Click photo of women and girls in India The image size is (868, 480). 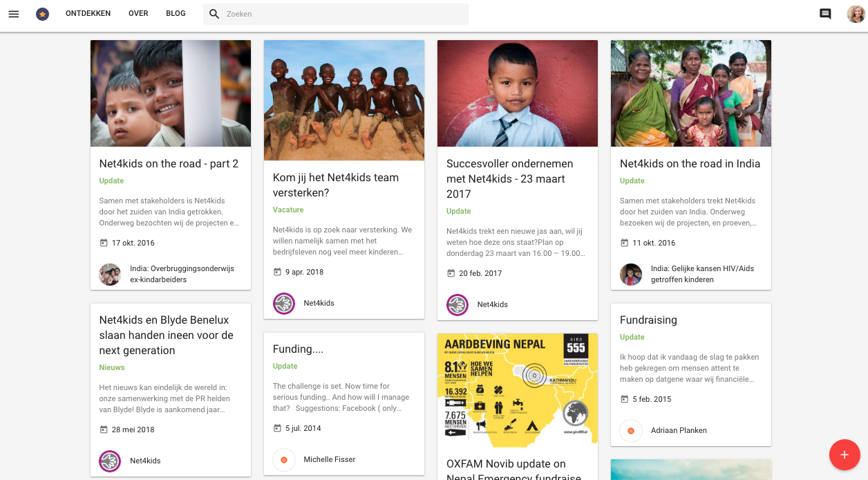point(691,93)
